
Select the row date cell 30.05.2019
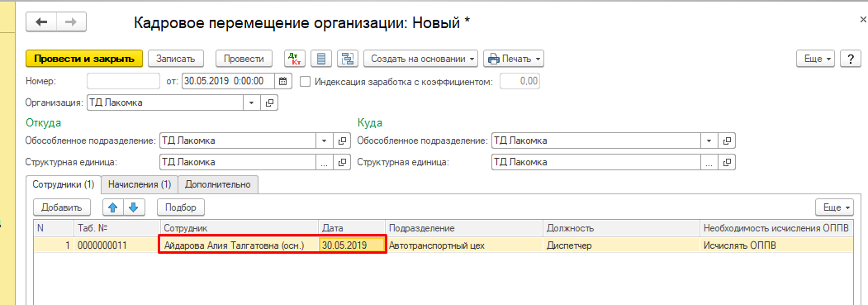point(352,245)
